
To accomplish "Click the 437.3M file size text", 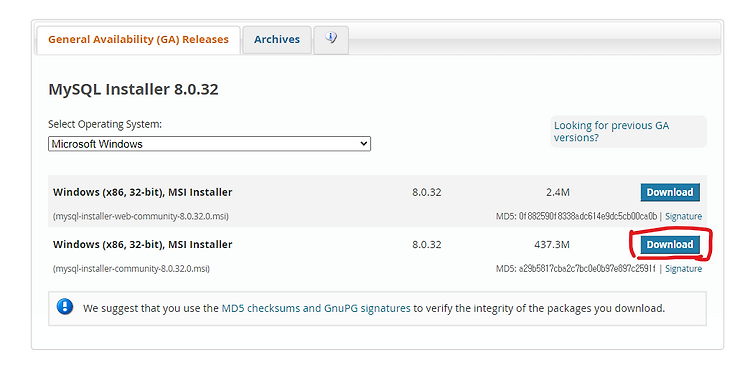I will [x=551, y=245].
